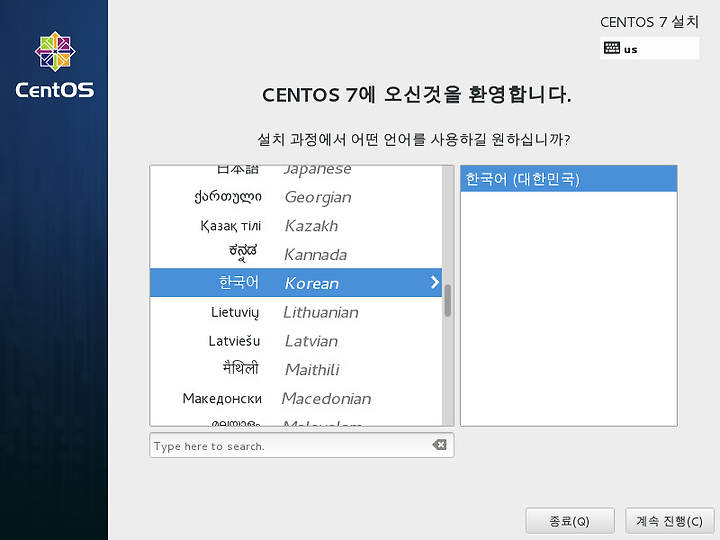720x540 pixels.
Task: Click the chevron arrow on the Korean row
Action: (x=434, y=282)
